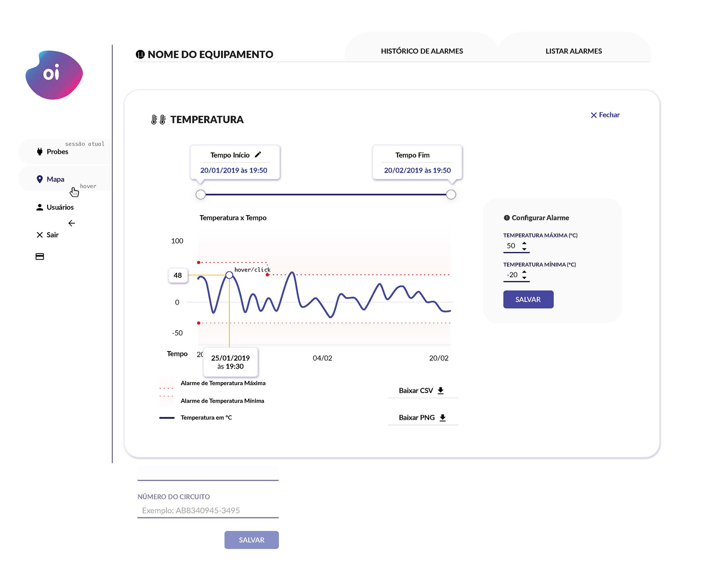Increase Temperatura Máxima with up arrow
717x588 pixels.
pos(524,243)
